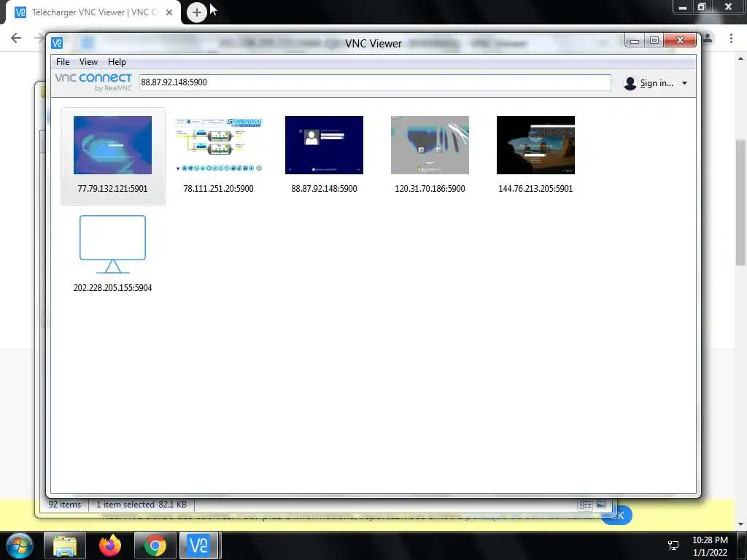Open File Explorer from the taskbar
747x560 pixels.
tap(65, 545)
